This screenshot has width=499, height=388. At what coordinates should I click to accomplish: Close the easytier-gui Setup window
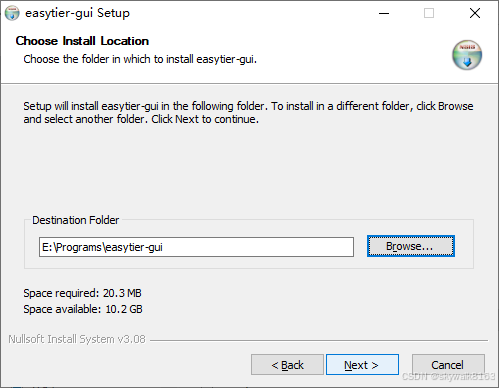tap(475, 13)
